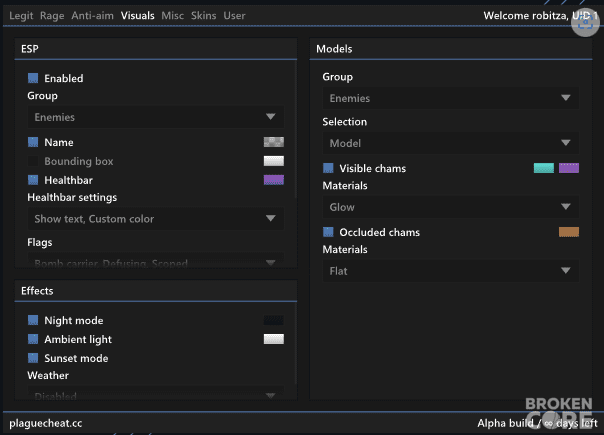Enable the Bounding box checkbox

[33, 161]
